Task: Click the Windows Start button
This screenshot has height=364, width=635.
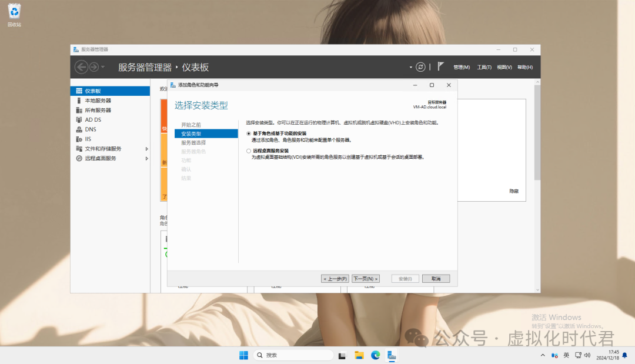Action: 243,355
